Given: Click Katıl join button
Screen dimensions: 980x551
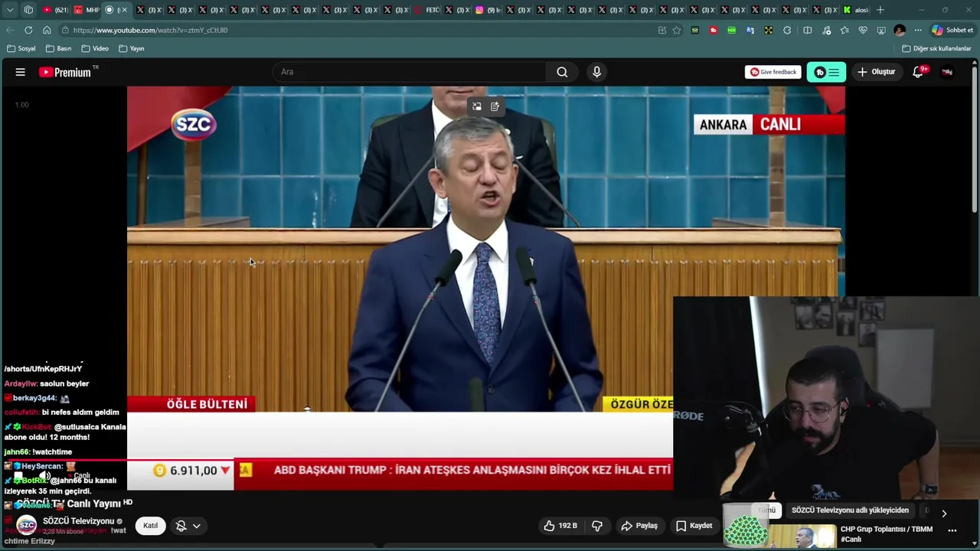Looking at the screenshot, I should coord(150,526).
